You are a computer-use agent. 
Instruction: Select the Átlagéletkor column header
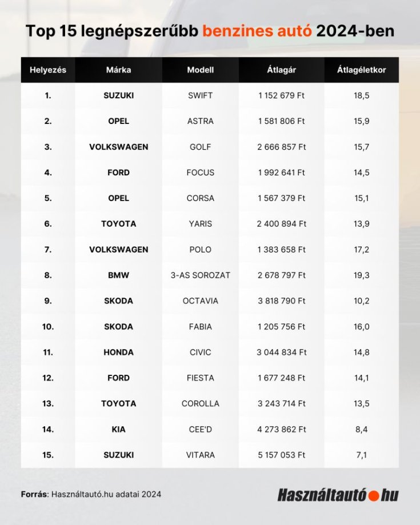point(361,70)
